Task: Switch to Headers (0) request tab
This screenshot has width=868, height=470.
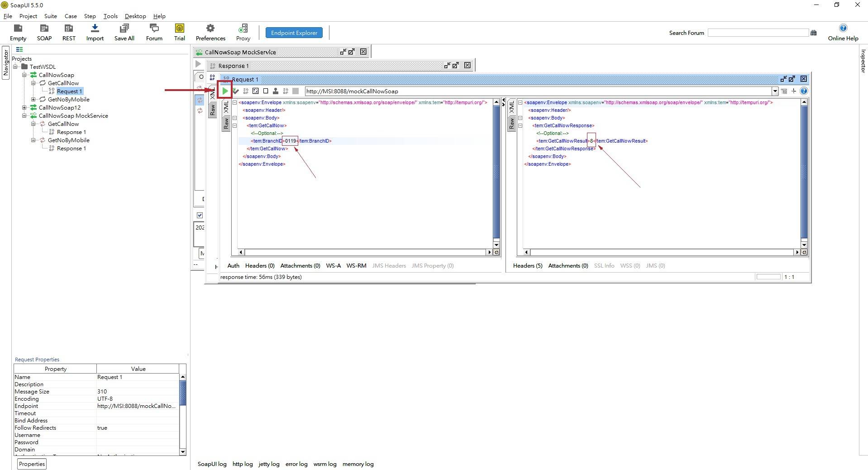Action: click(260, 265)
